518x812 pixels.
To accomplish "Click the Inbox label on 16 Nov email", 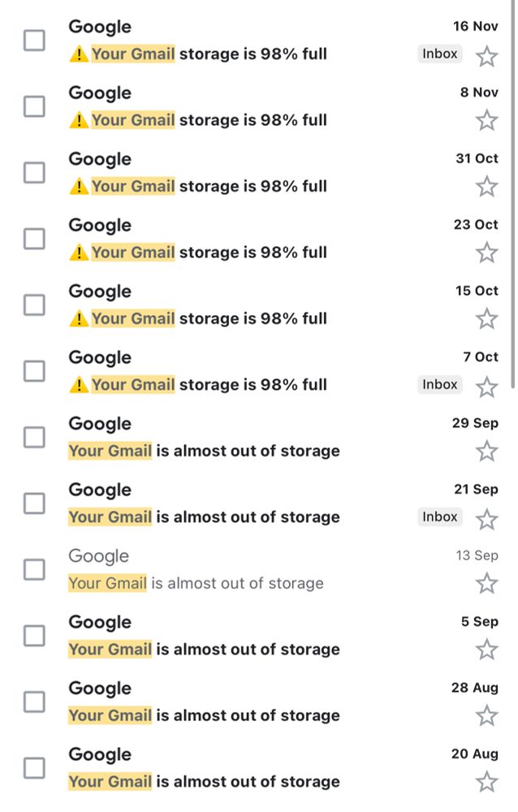I will (x=440, y=54).
